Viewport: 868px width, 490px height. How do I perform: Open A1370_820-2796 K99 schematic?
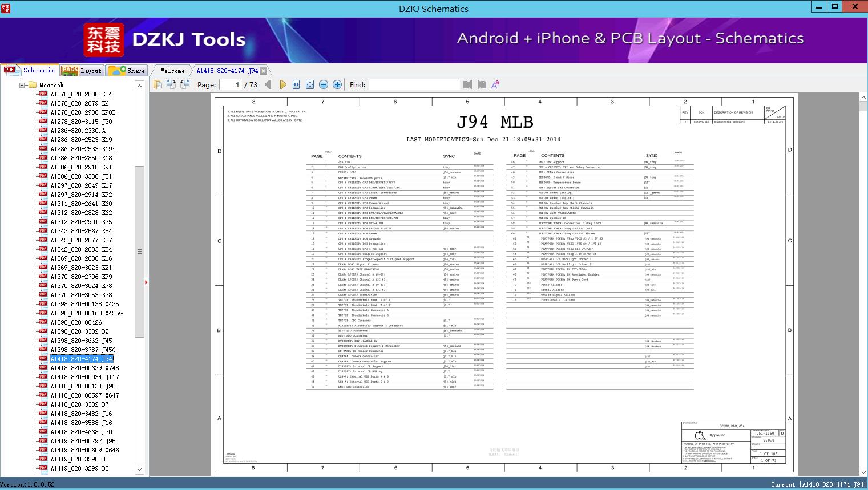(x=81, y=277)
